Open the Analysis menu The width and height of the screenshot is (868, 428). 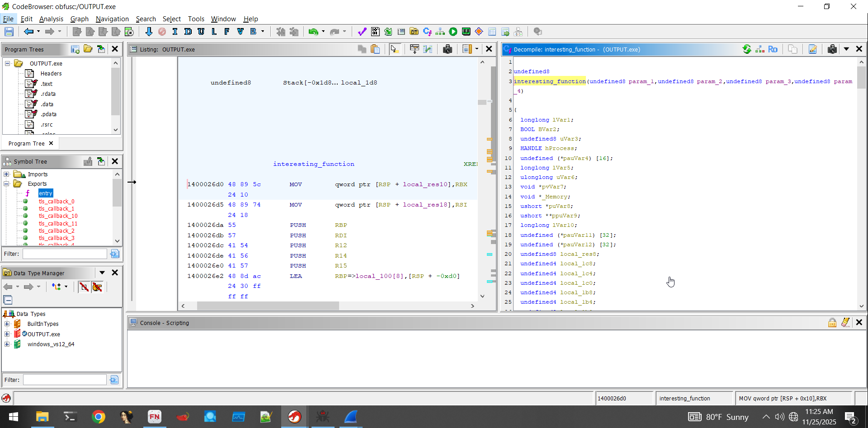51,19
